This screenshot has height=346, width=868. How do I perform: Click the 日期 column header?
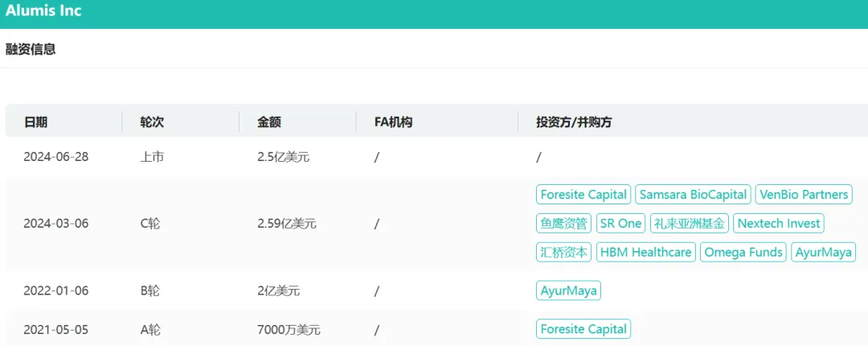tap(35, 122)
